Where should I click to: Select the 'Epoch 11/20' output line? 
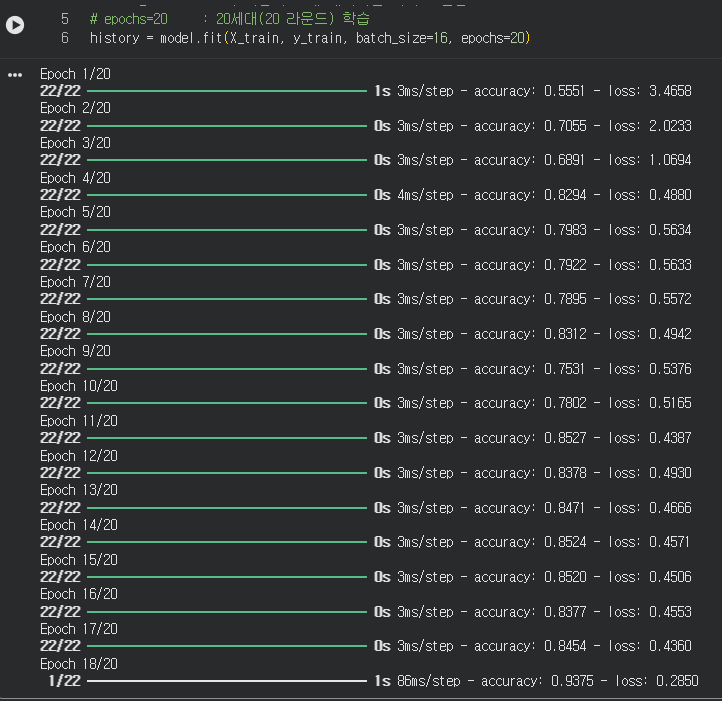coord(79,421)
